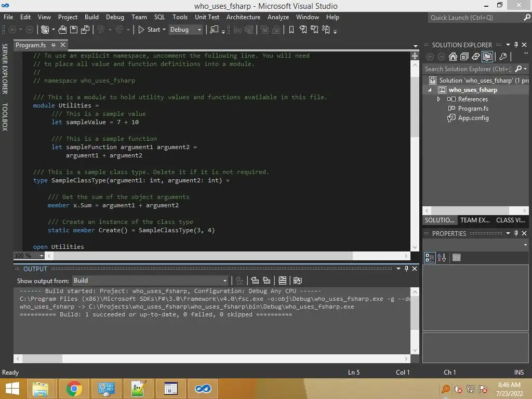Open Google Chrome from the taskbar
This screenshot has height=399, width=532.
(74, 389)
